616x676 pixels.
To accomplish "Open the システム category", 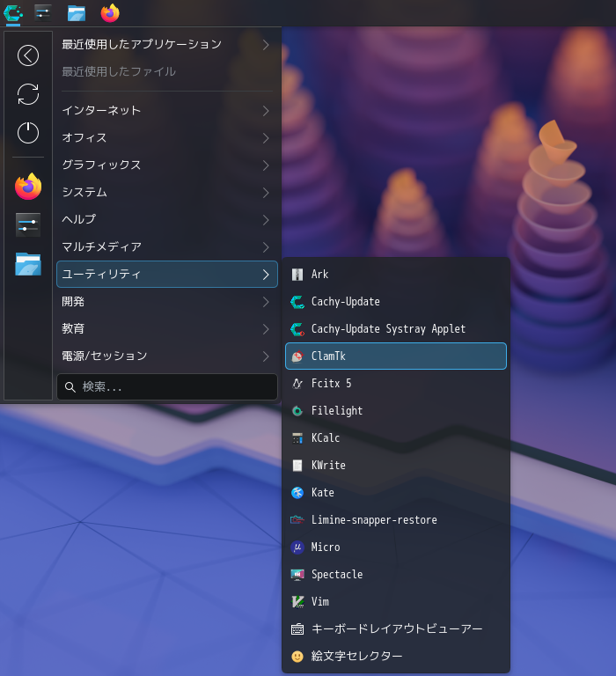I will [x=167, y=192].
